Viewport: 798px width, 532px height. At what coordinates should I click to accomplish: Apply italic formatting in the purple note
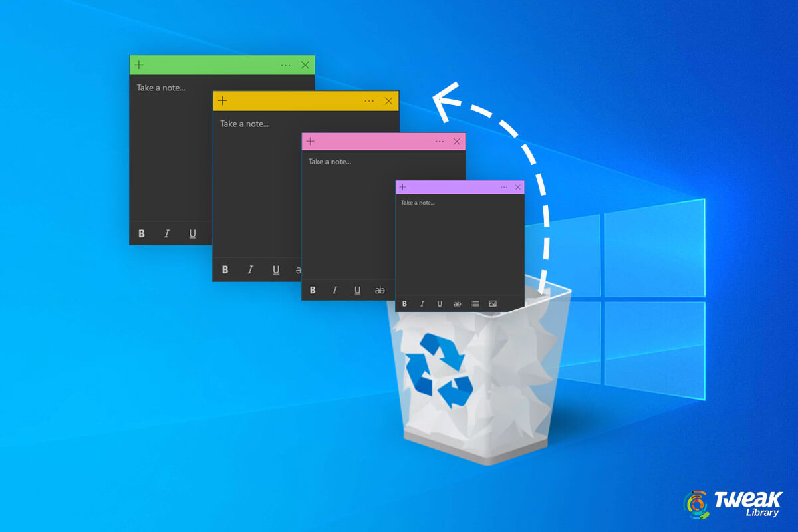pyautogui.click(x=422, y=304)
